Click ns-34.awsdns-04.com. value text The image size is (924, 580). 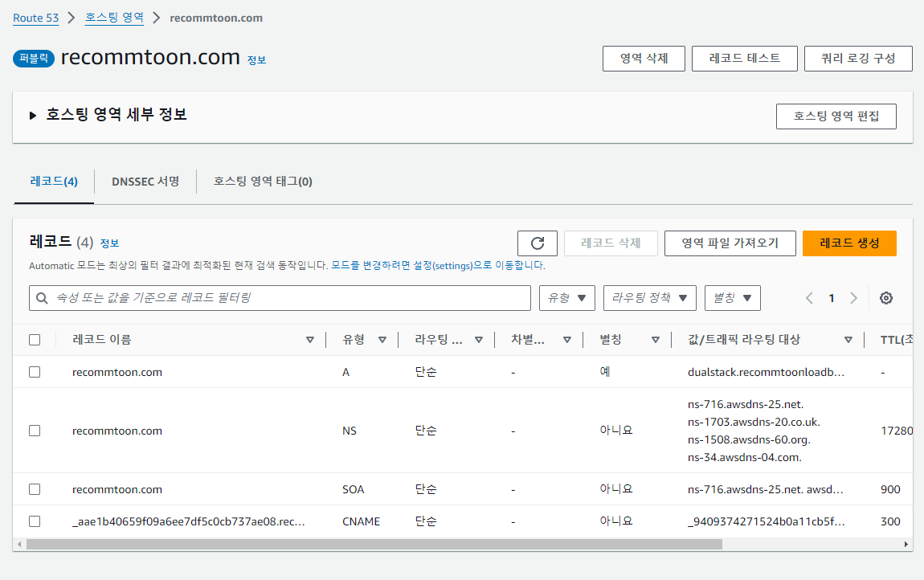click(744, 457)
